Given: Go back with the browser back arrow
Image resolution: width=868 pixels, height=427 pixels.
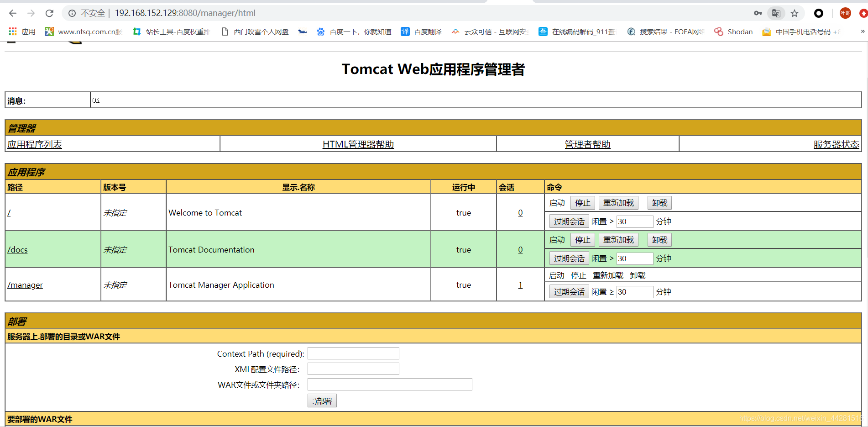Looking at the screenshot, I should [x=13, y=13].
